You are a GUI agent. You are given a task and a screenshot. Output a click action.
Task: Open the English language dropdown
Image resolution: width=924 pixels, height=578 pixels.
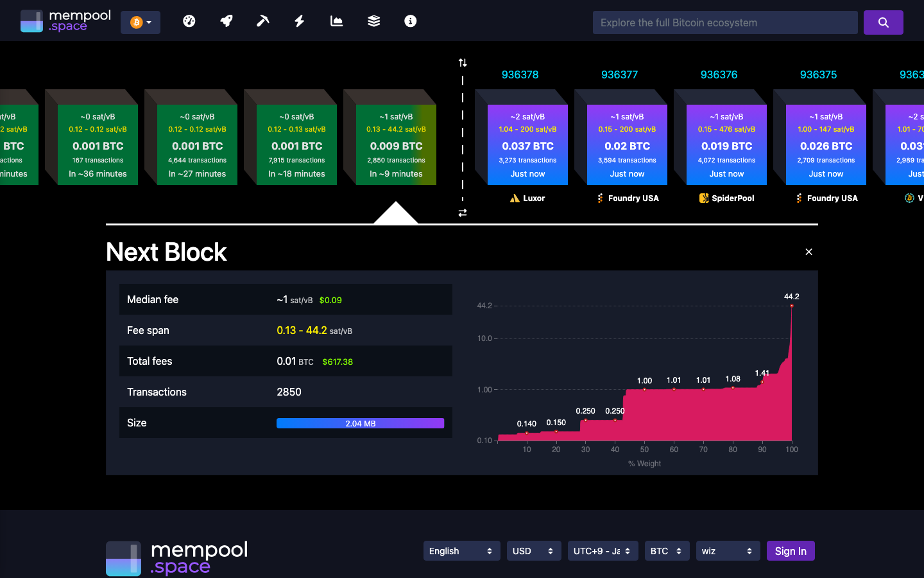pos(461,550)
